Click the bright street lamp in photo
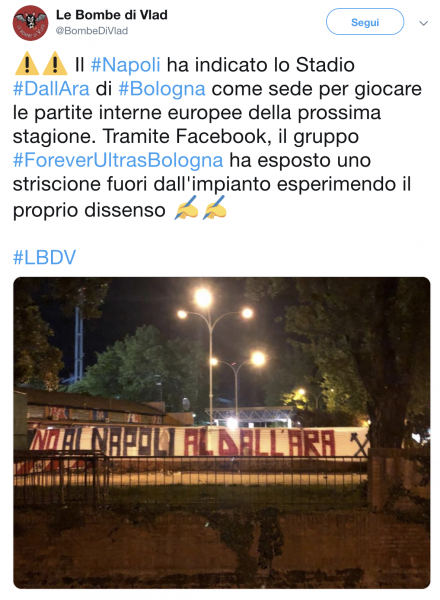 click(203, 297)
